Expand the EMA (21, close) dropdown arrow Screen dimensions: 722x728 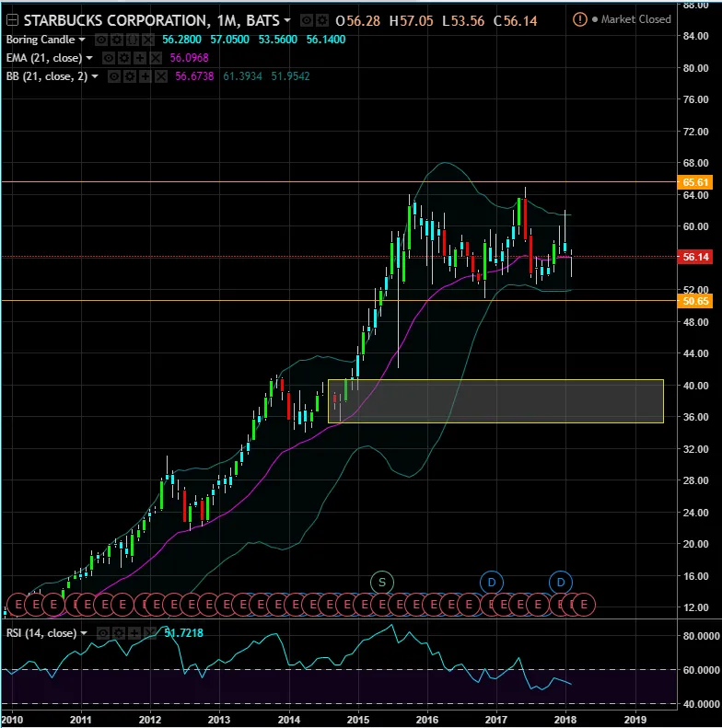pyautogui.click(x=89, y=58)
